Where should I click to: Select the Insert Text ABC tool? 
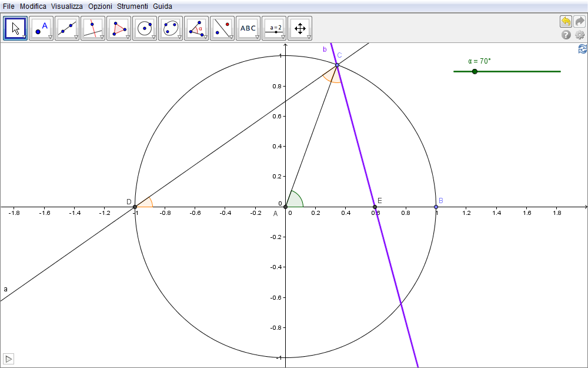248,28
